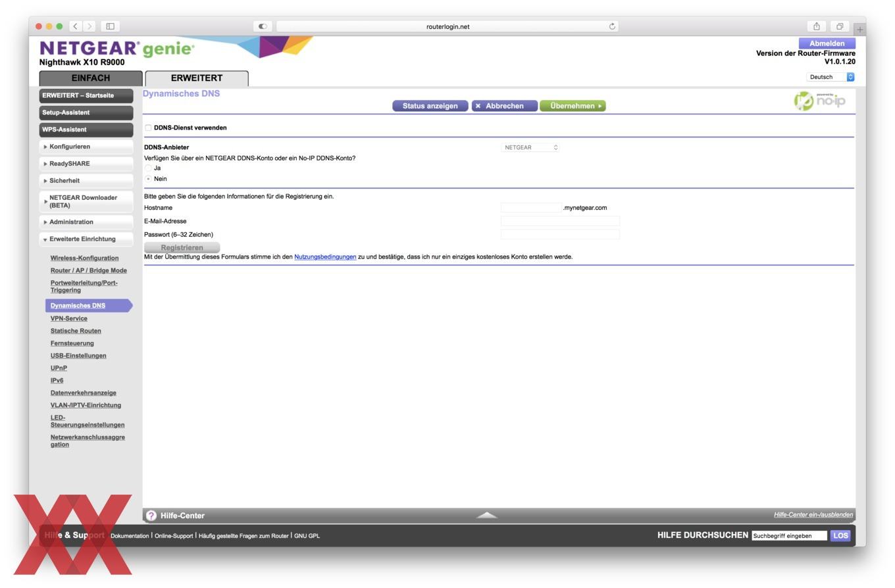
Task: Click the reader/privacy icon left of address bar
Action: (x=263, y=26)
